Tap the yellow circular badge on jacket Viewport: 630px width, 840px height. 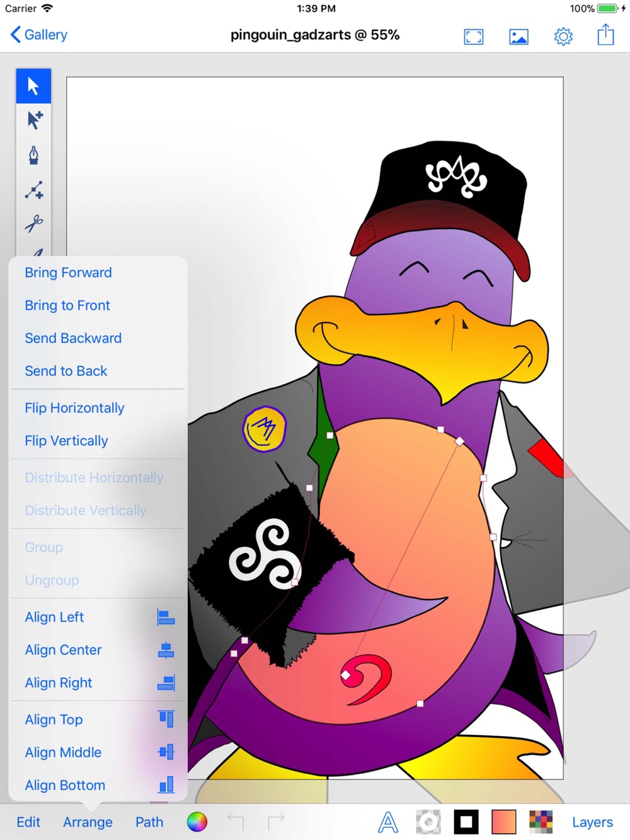[x=265, y=429]
